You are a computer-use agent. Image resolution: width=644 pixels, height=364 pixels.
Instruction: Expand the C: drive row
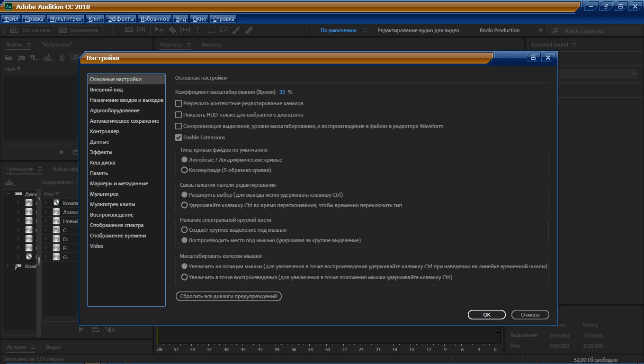(x=45, y=230)
